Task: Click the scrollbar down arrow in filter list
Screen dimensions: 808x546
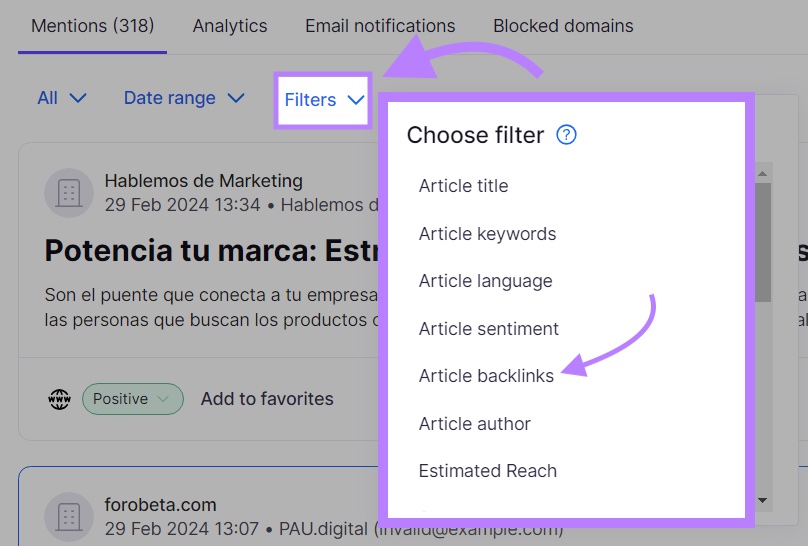Action: click(x=763, y=500)
